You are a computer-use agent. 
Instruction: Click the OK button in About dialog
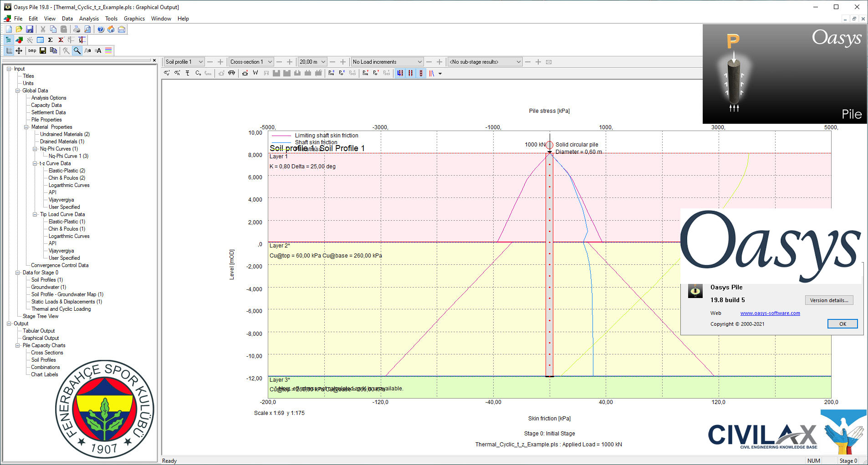coord(842,324)
